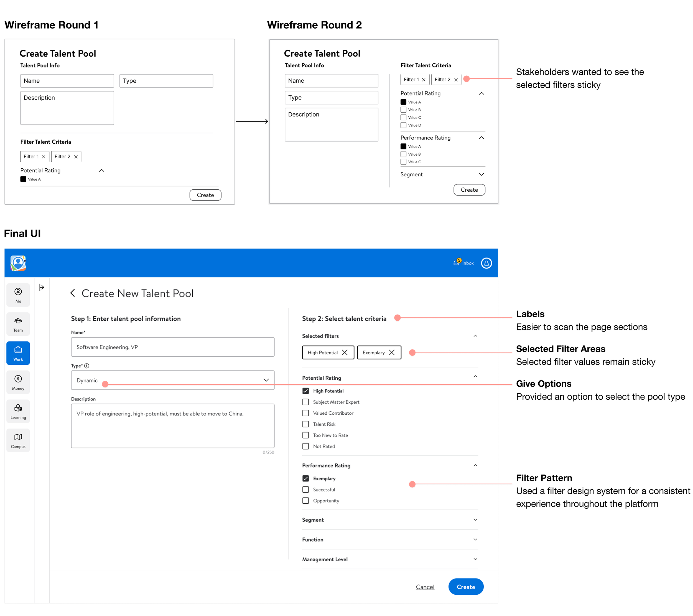Check the Successful performance rating checkbox
Image resolution: width=693 pixels, height=616 pixels.
tap(305, 490)
